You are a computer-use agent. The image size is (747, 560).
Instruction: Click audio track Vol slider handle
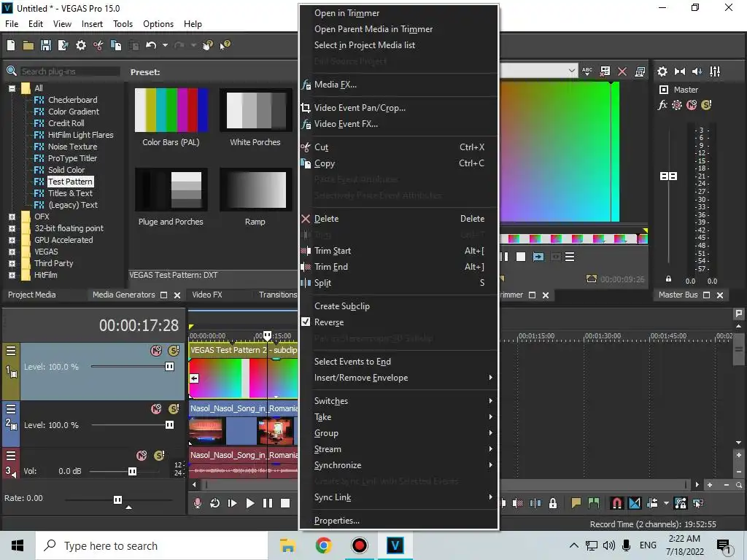click(x=132, y=471)
